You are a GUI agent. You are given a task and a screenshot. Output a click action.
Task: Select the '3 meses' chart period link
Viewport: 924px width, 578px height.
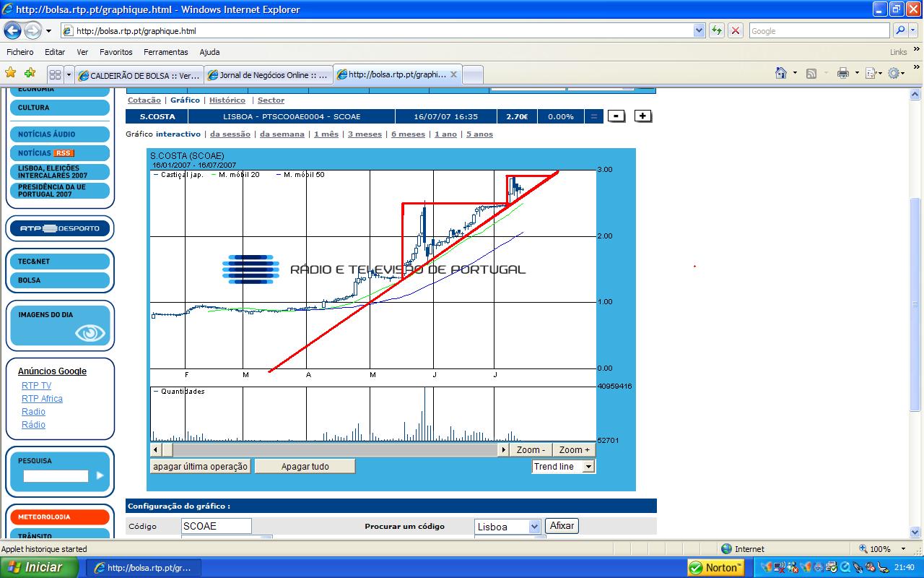click(x=365, y=134)
